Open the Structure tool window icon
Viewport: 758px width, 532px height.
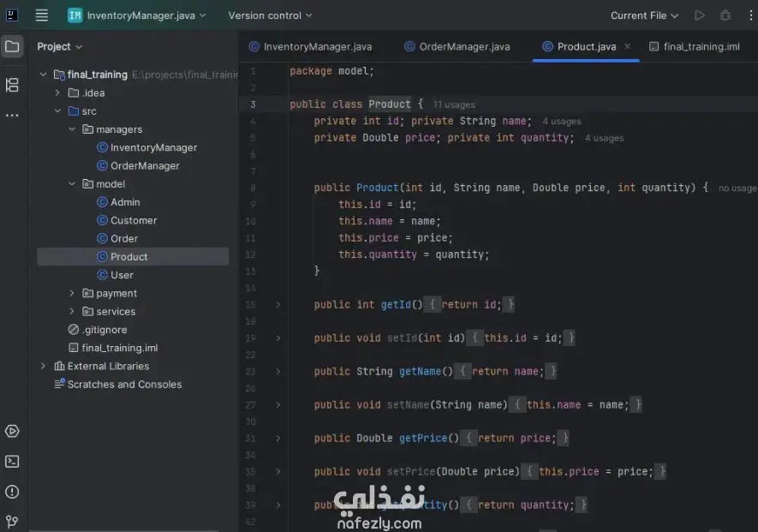[x=12, y=85]
